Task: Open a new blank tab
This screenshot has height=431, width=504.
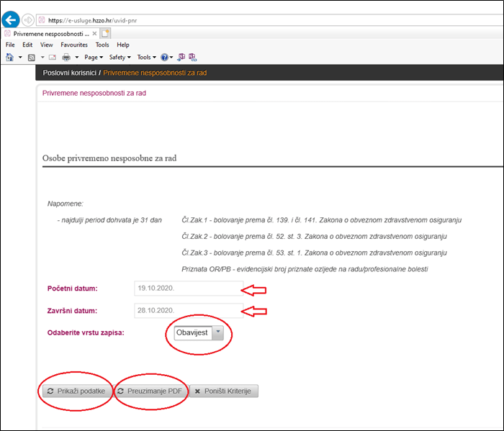Action: point(105,33)
